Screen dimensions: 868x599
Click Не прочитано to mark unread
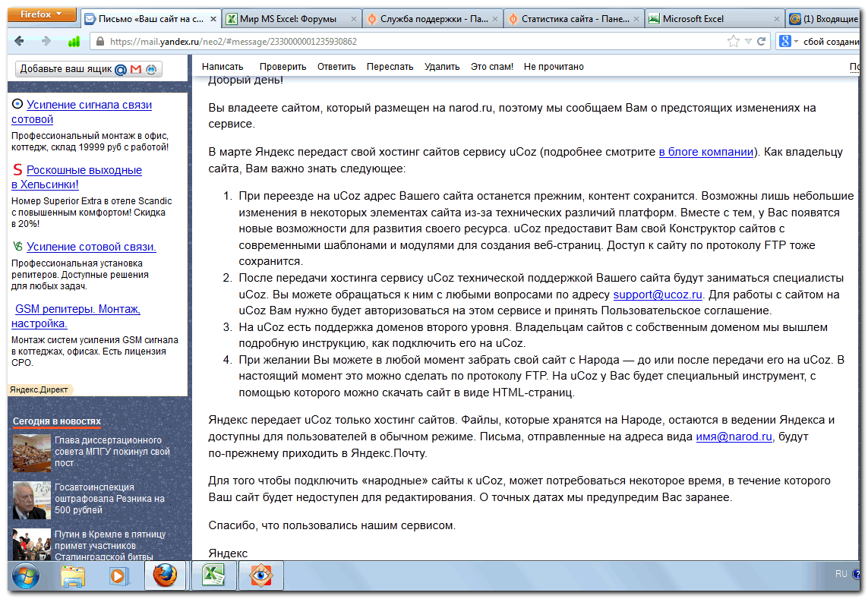tap(554, 67)
